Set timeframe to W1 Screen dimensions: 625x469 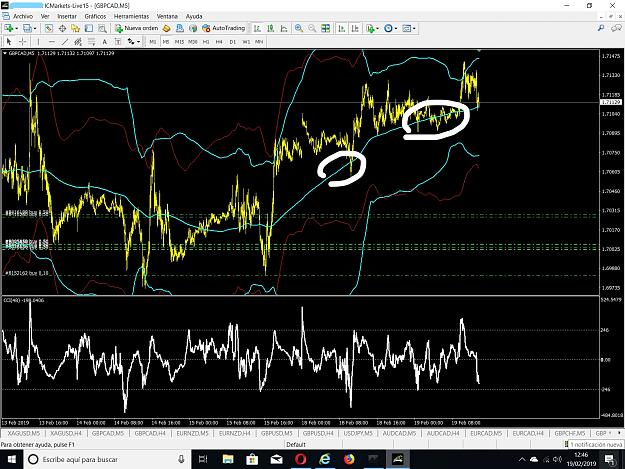[246, 41]
